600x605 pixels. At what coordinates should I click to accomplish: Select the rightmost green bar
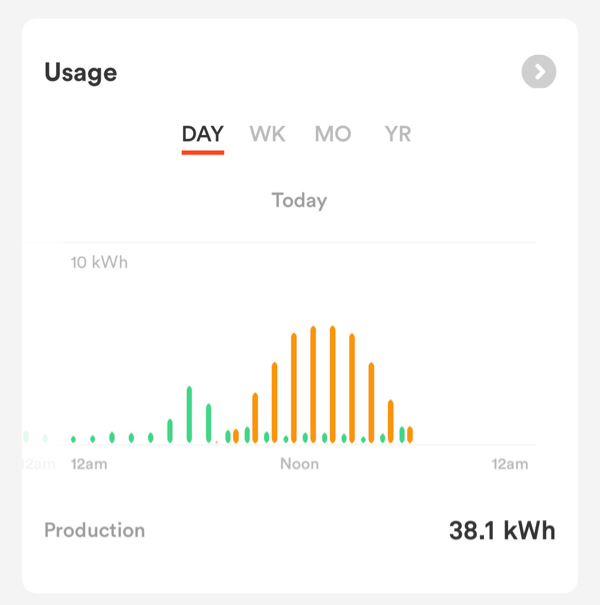click(x=402, y=434)
